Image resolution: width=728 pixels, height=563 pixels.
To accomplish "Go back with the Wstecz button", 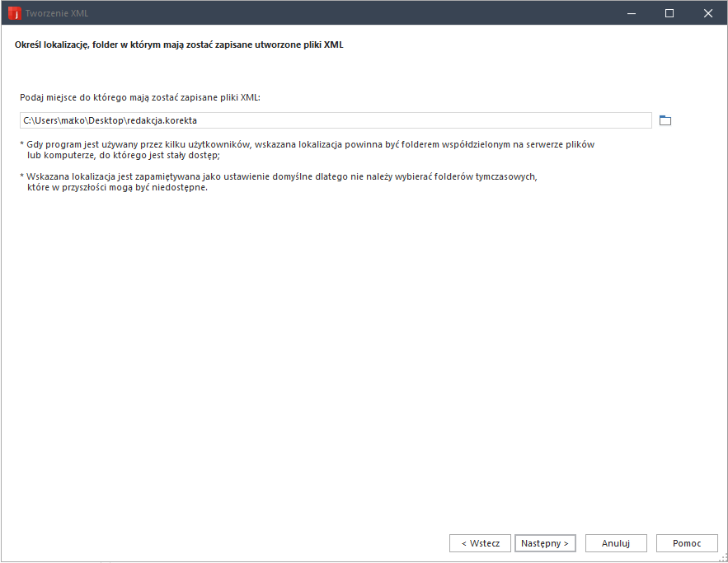I will tap(480, 543).
